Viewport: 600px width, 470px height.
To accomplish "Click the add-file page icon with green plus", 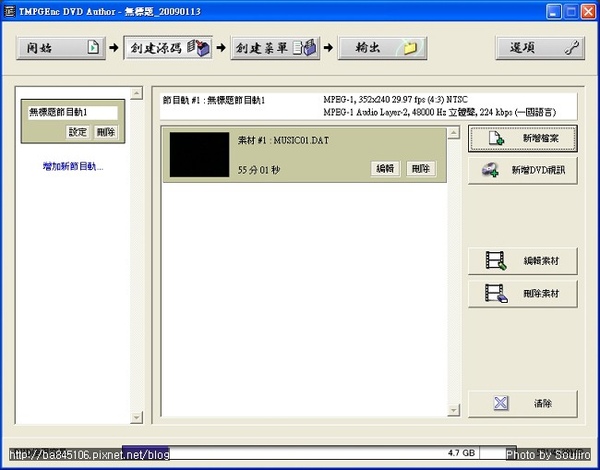I will click(496, 138).
